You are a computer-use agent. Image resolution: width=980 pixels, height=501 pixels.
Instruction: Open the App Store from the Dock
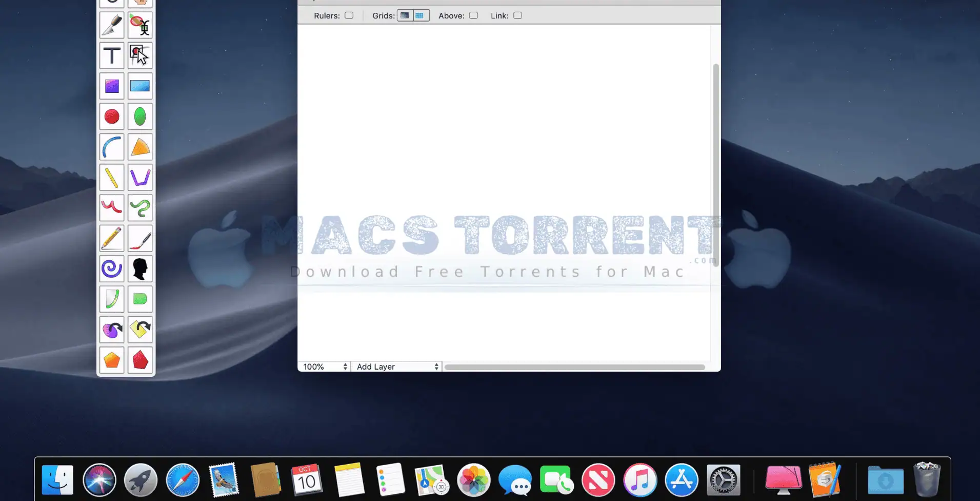tap(682, 480)
